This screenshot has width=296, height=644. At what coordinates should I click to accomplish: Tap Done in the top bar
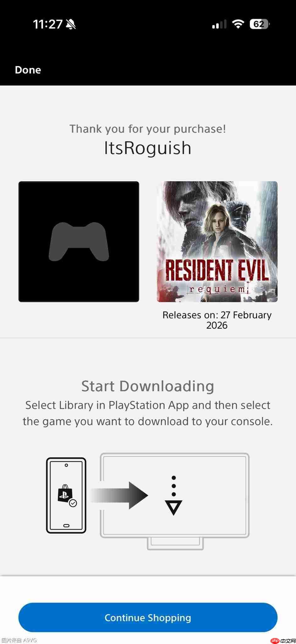click(x=28, y=70)
